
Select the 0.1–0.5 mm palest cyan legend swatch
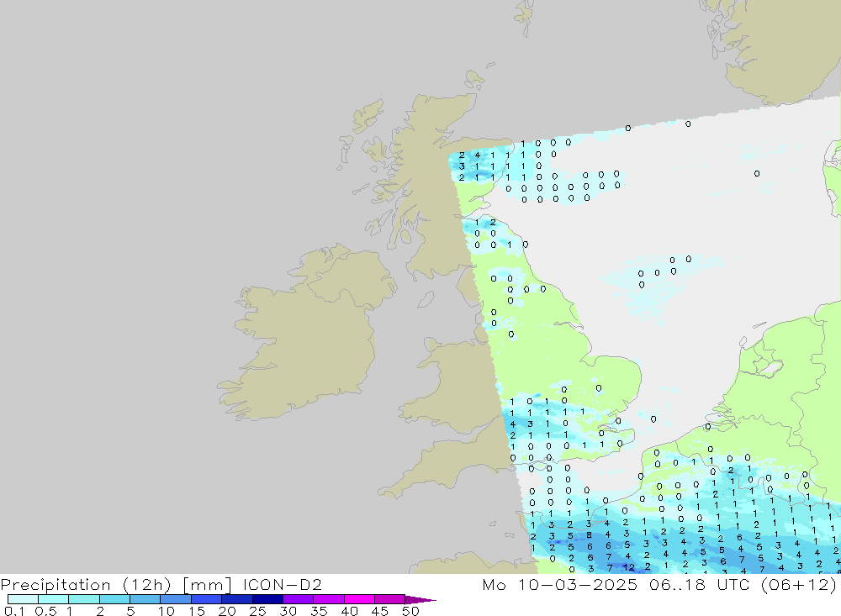coord(23,599)
